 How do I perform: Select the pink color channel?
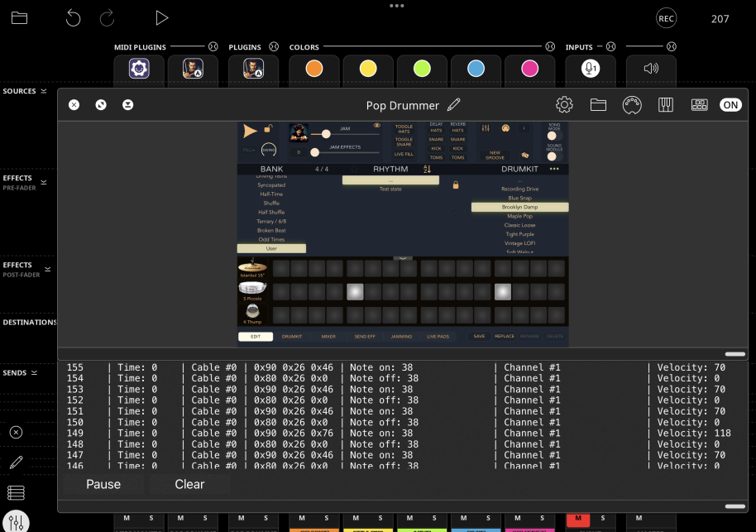coord(530,69)
